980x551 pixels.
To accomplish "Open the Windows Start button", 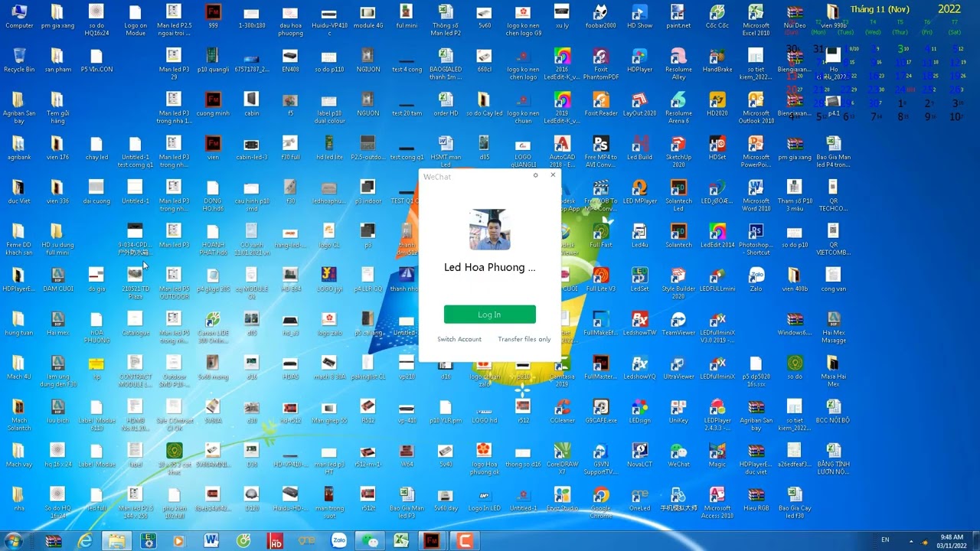I will (14, 540).
